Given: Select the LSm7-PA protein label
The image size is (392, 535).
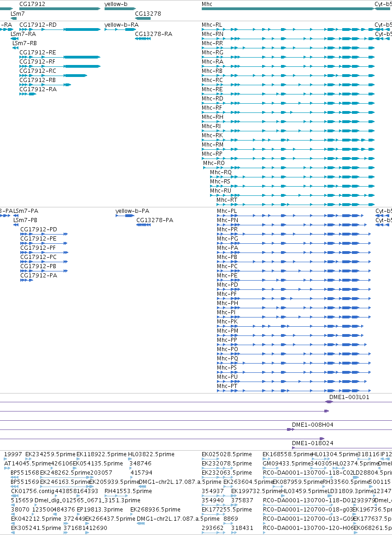Looking at the screenshot, I should click(x=26, y=211).
